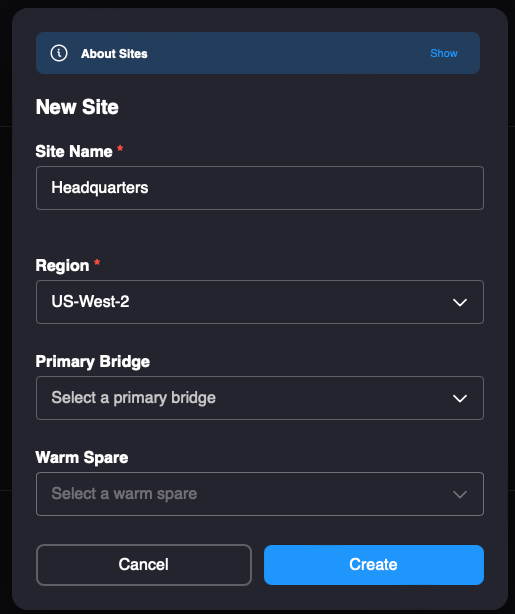Open the Select a primary bridge dropdown
This screenshot has height=614, width=515.
tap(260, 398)
